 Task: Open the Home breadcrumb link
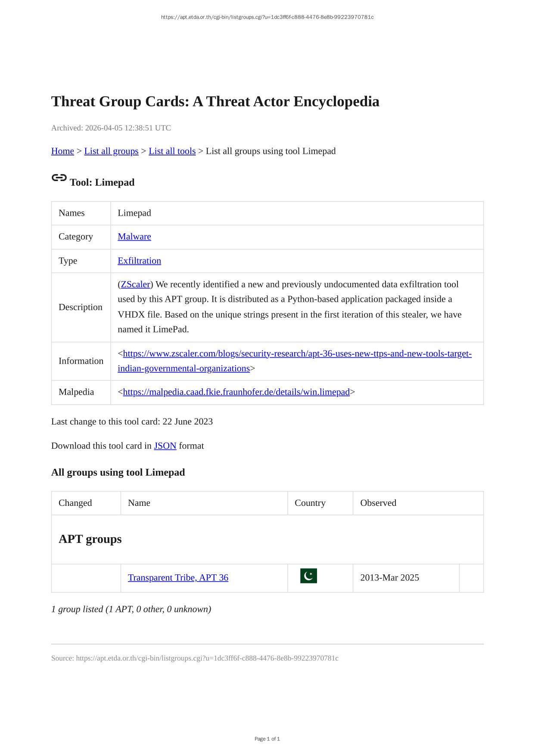point(62,151)
